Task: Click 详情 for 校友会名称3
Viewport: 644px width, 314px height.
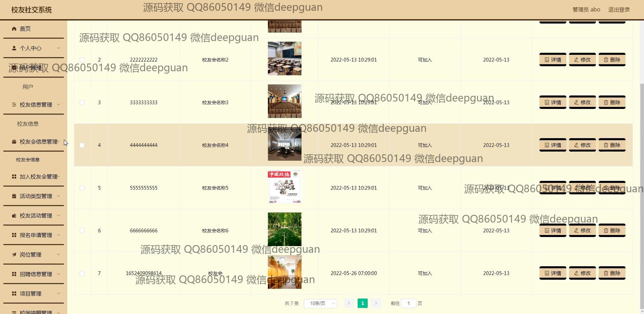Action: (x=553, y=103)
